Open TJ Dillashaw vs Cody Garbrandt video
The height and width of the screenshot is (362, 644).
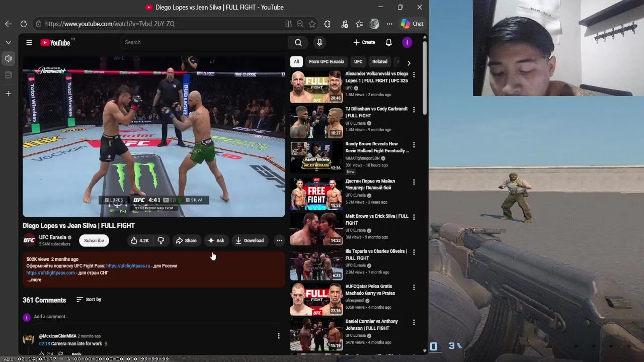click(x=376, y=112)
